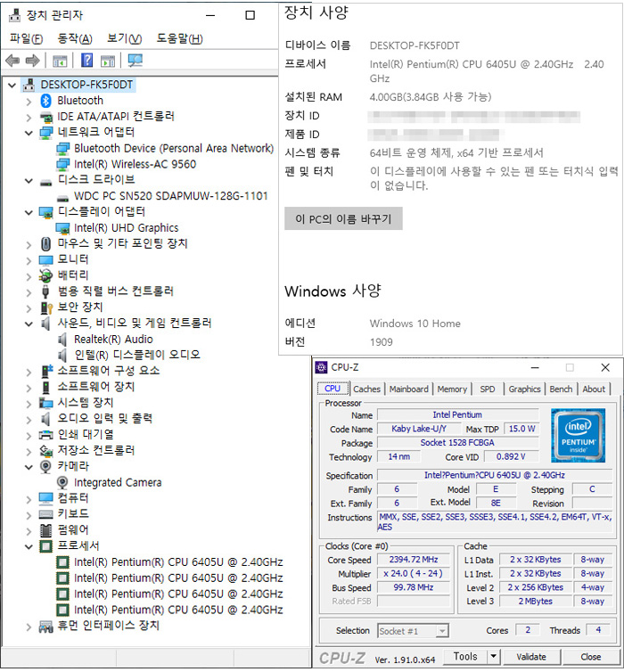Click the 4.00GB(3.84GB 사용 가능) RAM value
624x672 pixels.
click(431, 97)
